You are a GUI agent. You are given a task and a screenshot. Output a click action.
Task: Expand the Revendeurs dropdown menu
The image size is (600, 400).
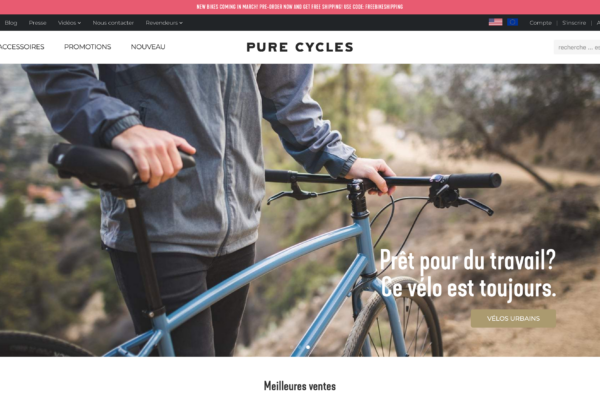(x=164, y=23)
